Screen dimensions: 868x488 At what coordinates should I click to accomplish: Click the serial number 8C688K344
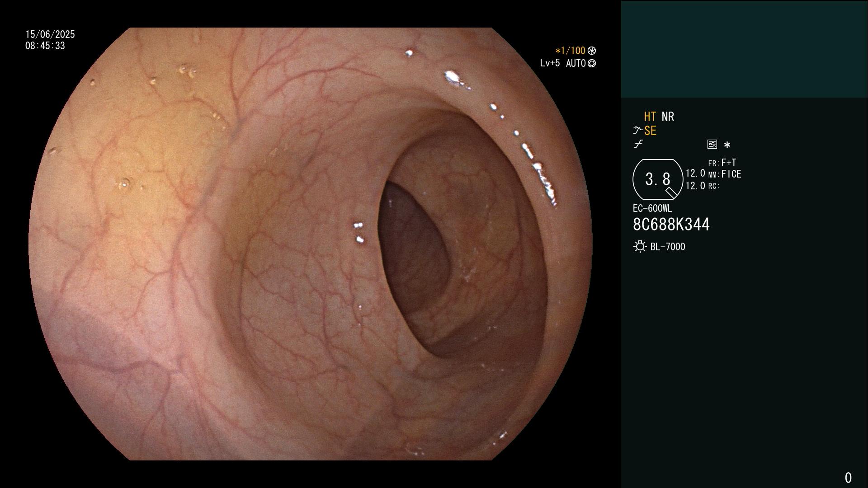click(671, 225)
